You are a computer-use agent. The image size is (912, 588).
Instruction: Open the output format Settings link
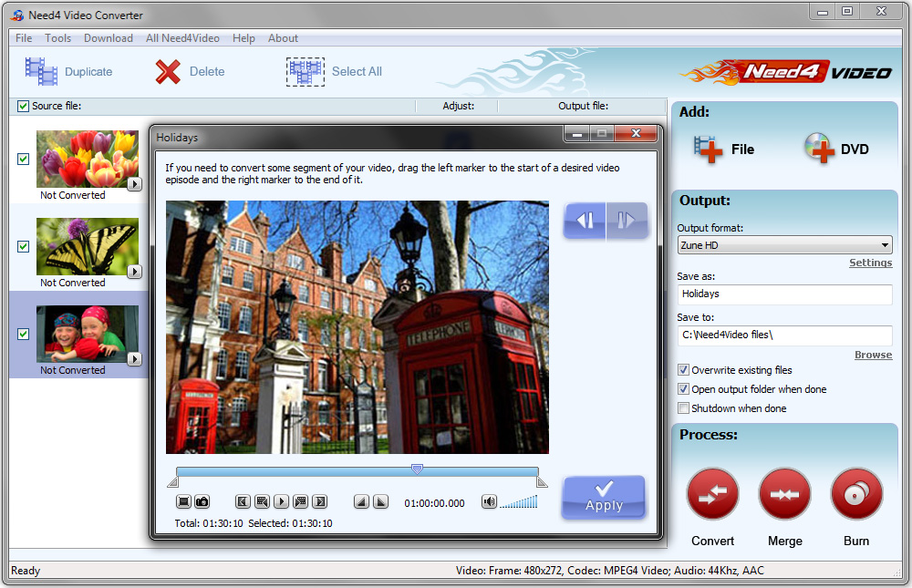coord(870,263)
